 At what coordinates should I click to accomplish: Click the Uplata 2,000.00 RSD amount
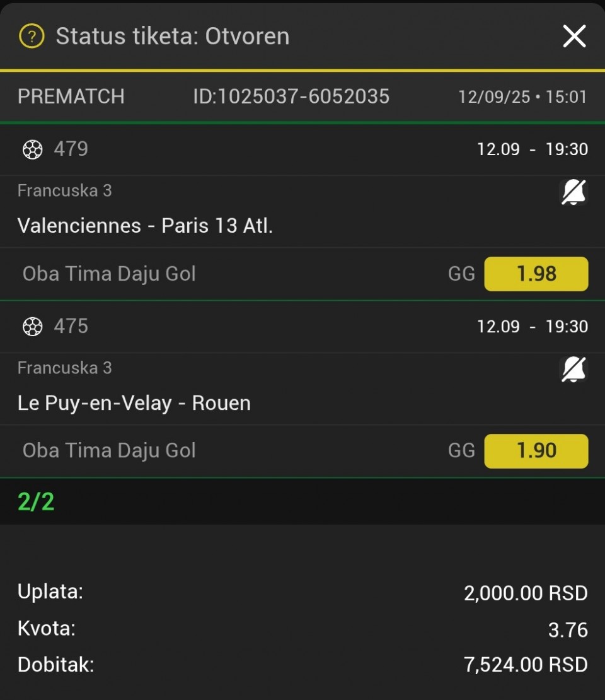tap(526, 593)
